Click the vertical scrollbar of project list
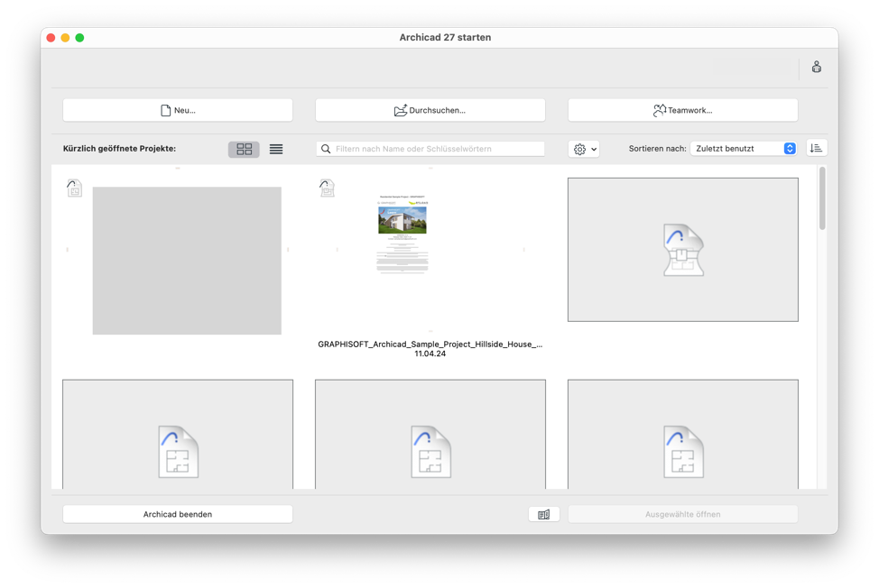879x588 pixels. coord(822,198)
